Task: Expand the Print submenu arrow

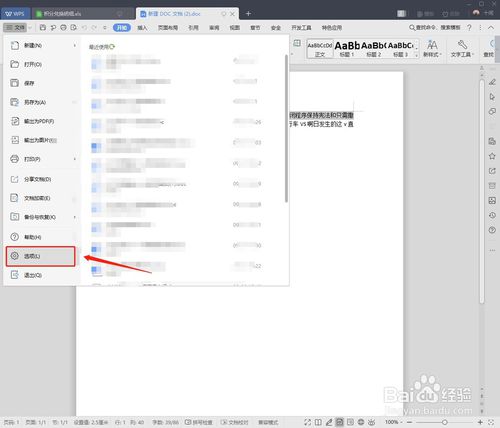Action: pyautogui.click(x=75, y=159)
